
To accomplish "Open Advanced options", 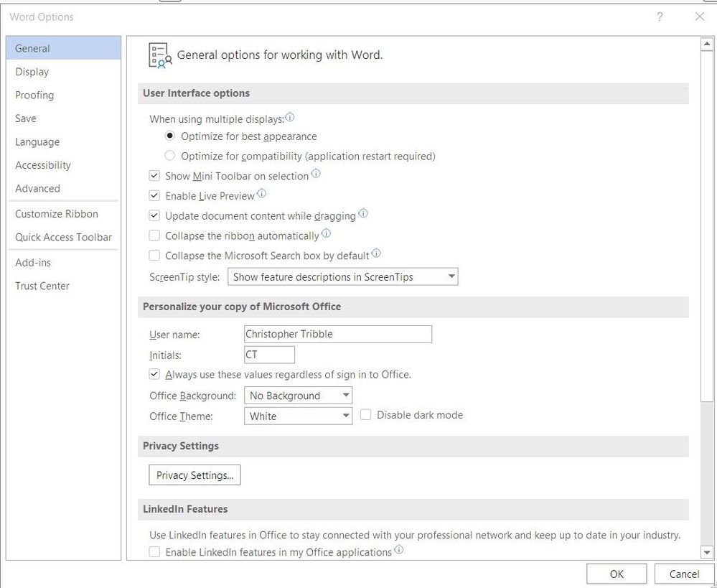I will (64, 188).
